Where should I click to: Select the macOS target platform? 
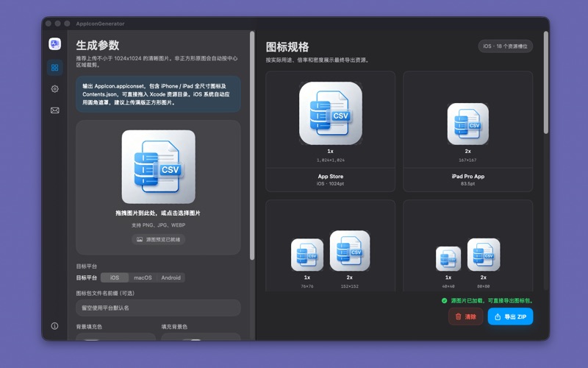point(143,277)
